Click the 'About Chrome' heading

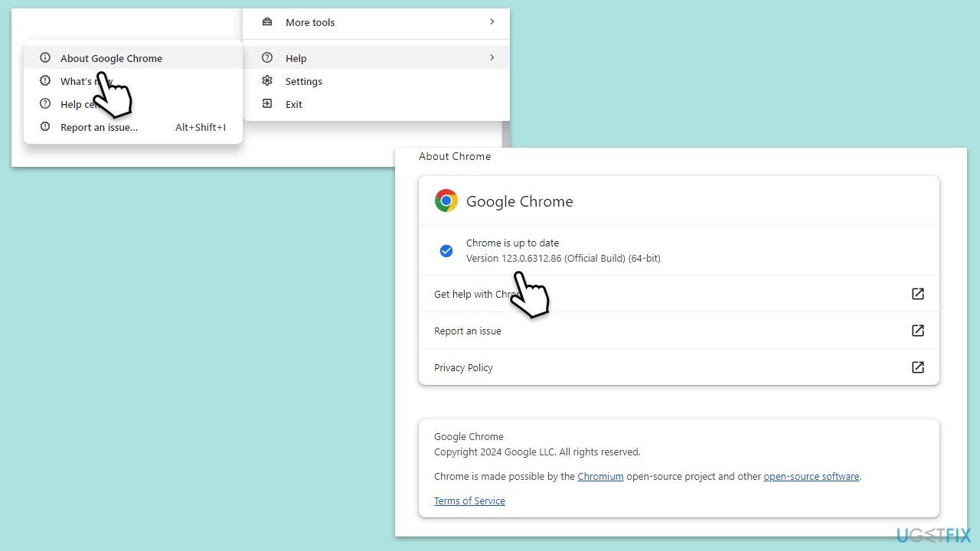(455, 156)
